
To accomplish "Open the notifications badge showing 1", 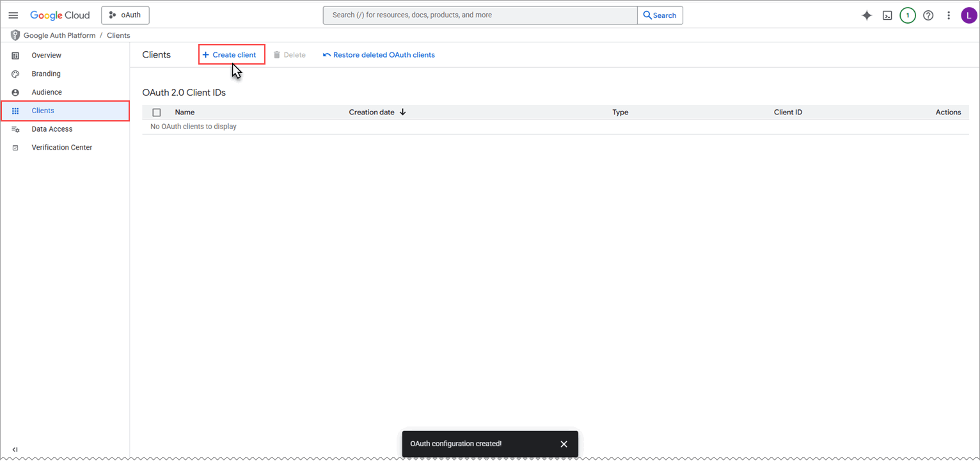I will (908, 15).
